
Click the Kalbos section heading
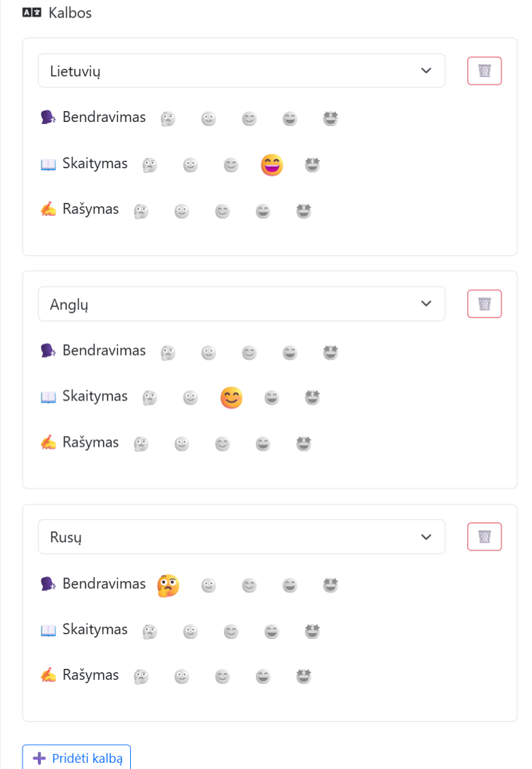click(69, 13)
